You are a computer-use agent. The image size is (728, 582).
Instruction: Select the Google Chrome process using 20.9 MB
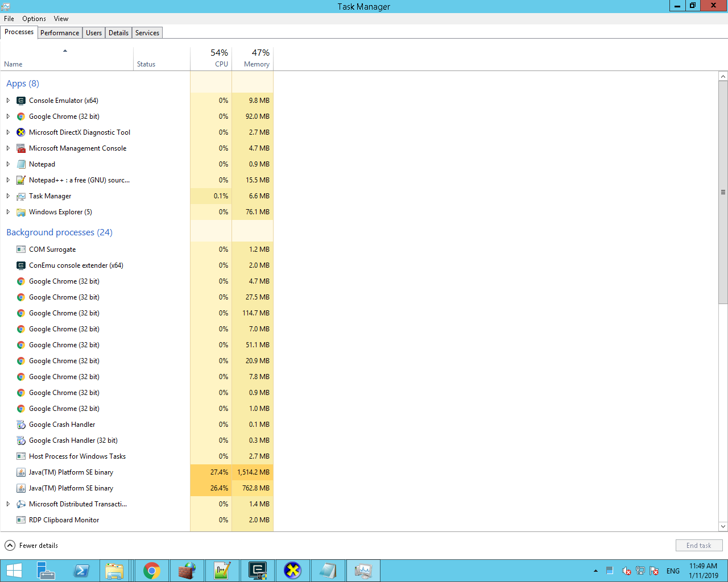[136, 361]
